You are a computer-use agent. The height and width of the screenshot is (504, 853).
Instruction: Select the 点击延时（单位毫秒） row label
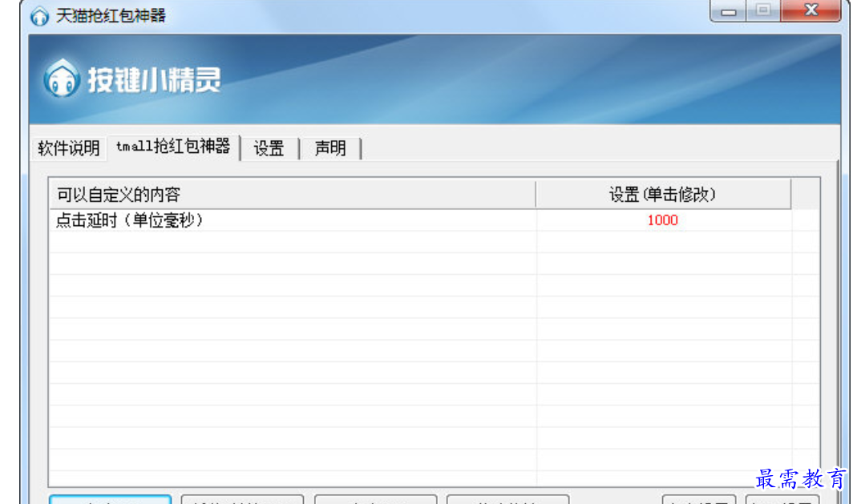[130, 220]
